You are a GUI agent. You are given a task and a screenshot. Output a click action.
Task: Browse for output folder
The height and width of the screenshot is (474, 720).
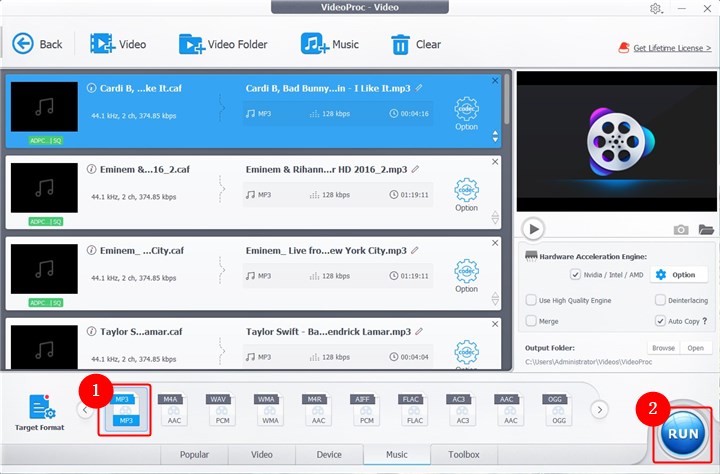click(664, 348)
